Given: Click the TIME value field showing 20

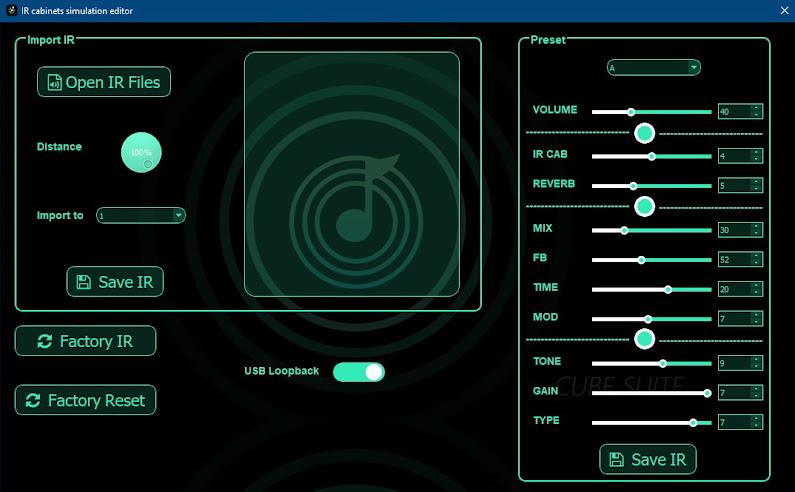Looking at the screenshot, I should pos(740,289).
